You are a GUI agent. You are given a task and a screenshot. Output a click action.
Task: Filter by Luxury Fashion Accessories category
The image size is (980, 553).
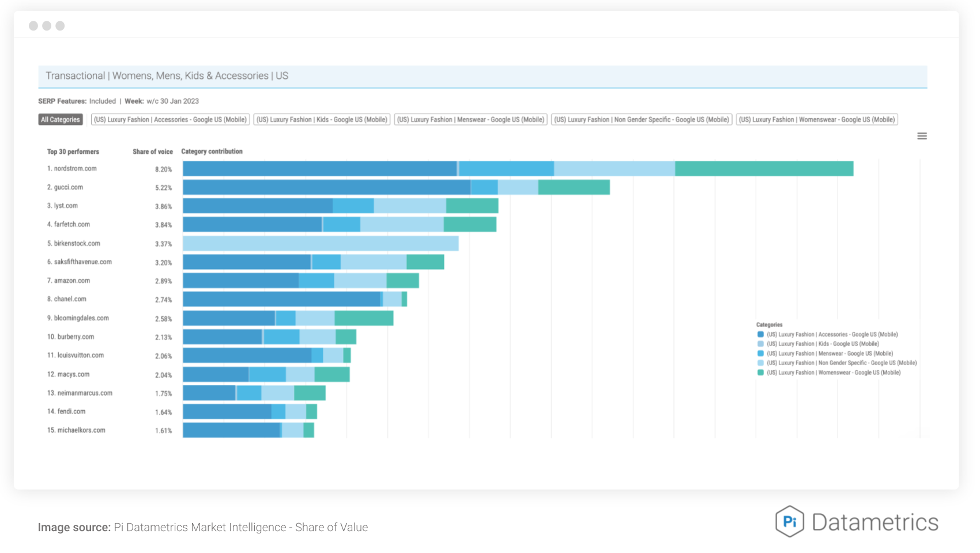pos(170,119)
